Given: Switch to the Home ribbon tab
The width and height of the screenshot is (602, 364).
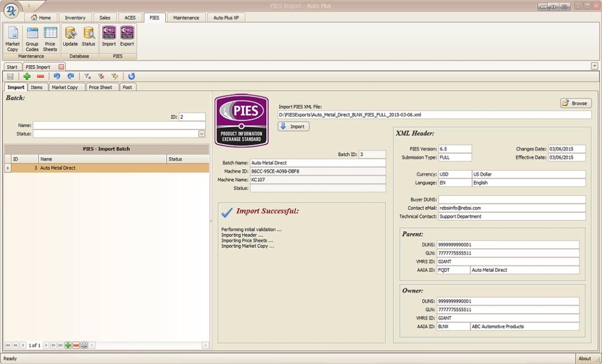Looking at the screenshot, I should tap(41, 18).
